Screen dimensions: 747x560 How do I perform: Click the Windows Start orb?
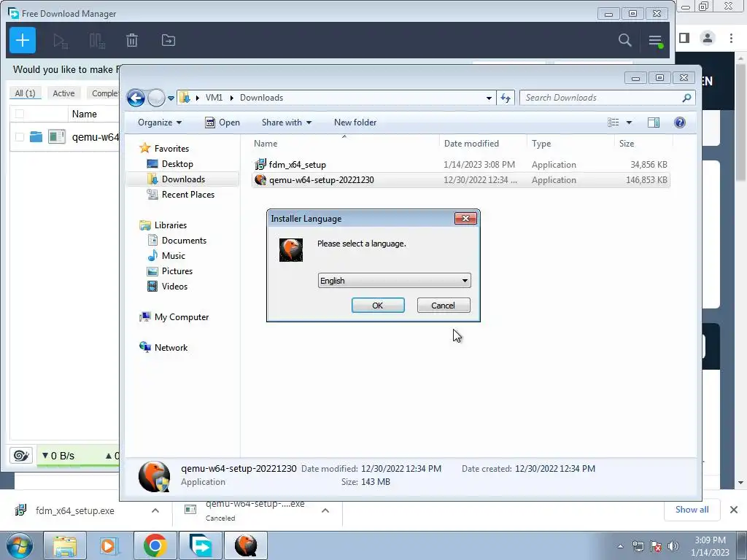pos(20,545)
